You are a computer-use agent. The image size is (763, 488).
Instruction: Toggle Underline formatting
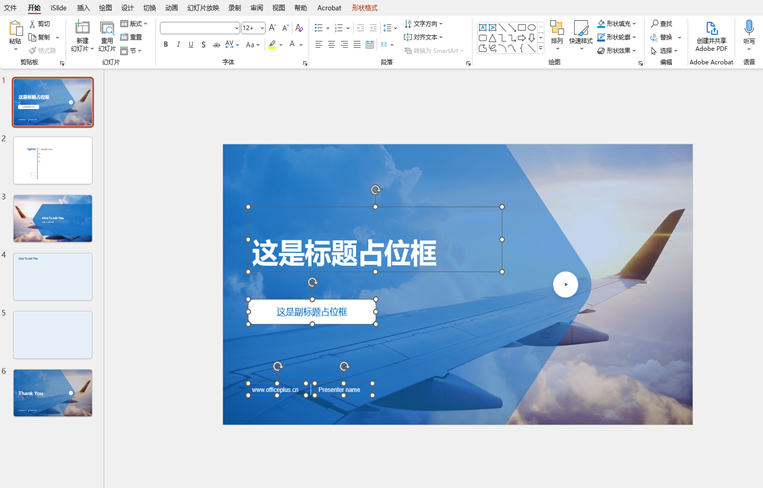(191, 44)
